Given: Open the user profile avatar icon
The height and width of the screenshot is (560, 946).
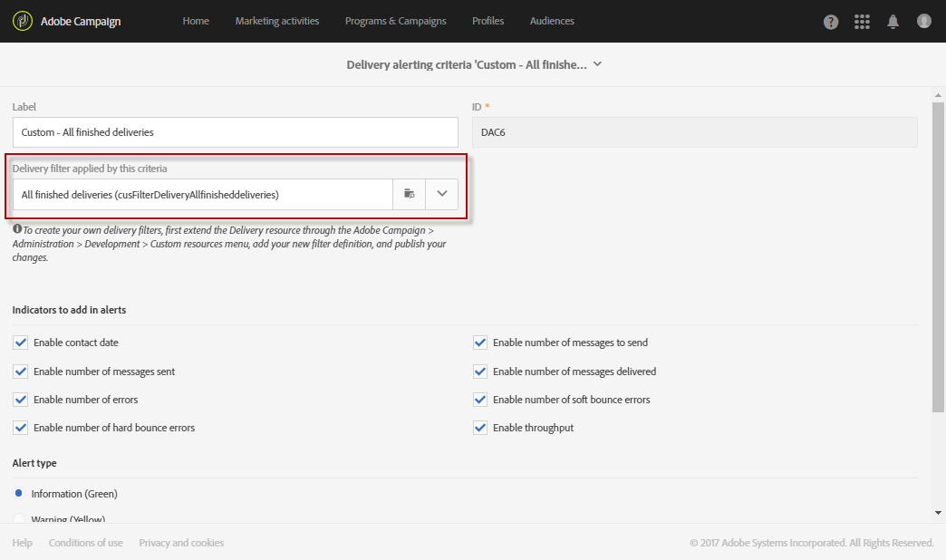Looking at the screenshot, I should [x=923, y=21].
